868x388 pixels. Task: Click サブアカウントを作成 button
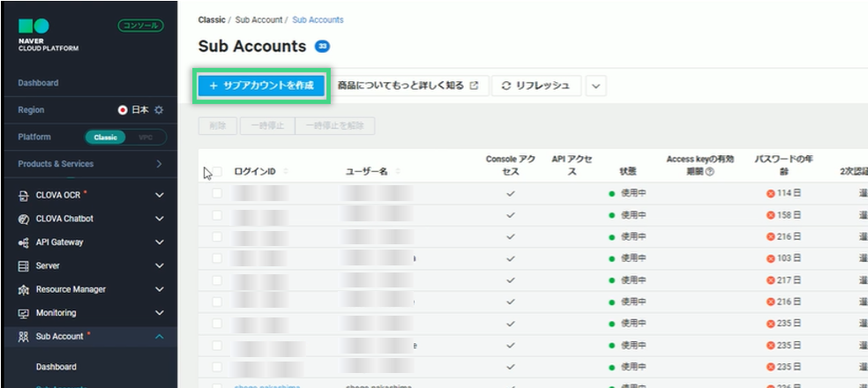click(261, 86)
